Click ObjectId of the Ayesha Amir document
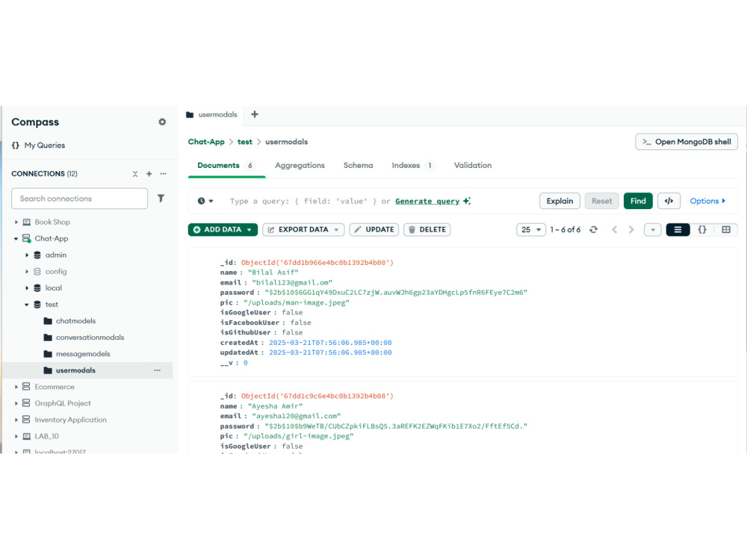The width and height of the screenshot is (747, 560). click(x=317, y=396)
